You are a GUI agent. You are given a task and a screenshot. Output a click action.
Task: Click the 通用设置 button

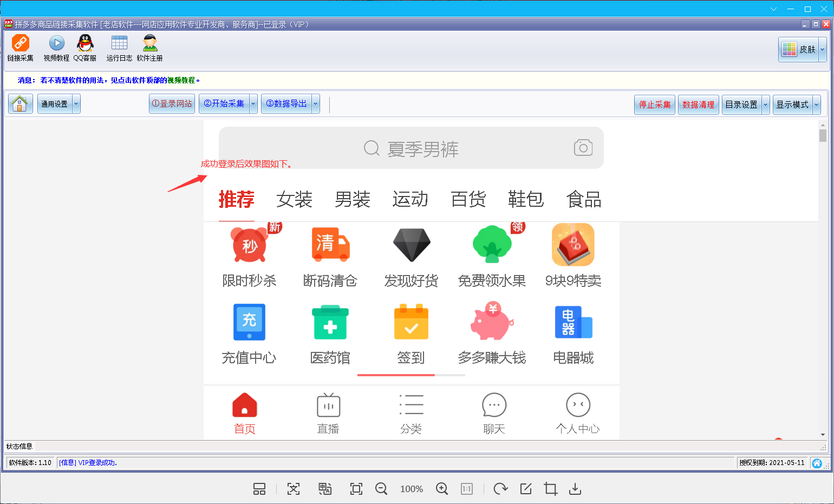55,104
